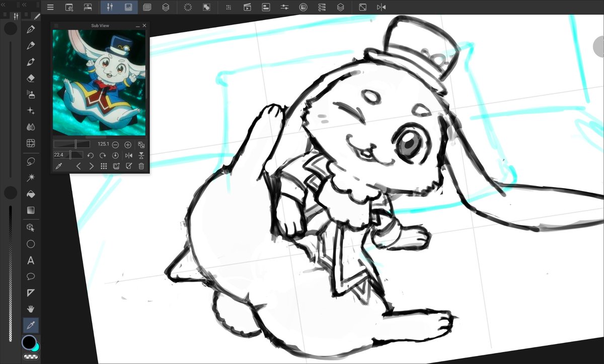Click the save to cloud toolbar icon
The image size is (604, 364).
point(88,8)
